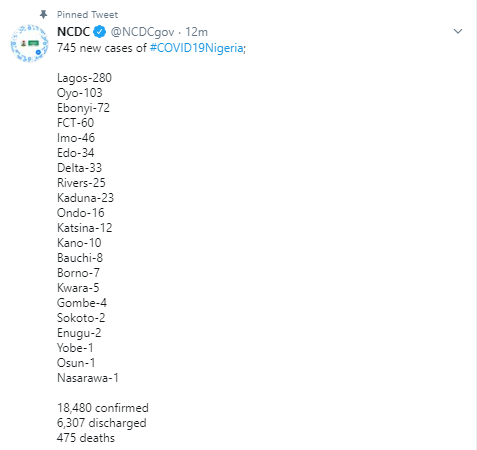Expand the tweet options chevron menu
The width and height of the screenshot is (477, 450).
(458, 31)
